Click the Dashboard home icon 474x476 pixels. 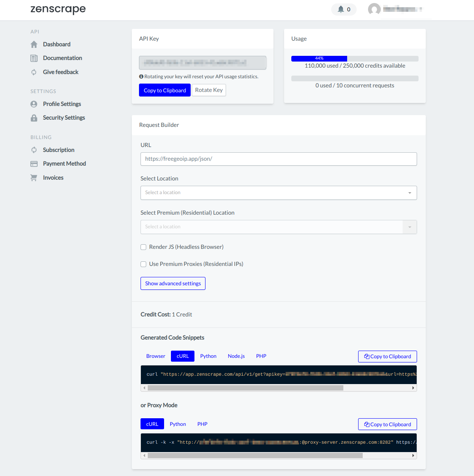(x=34, y=44)
